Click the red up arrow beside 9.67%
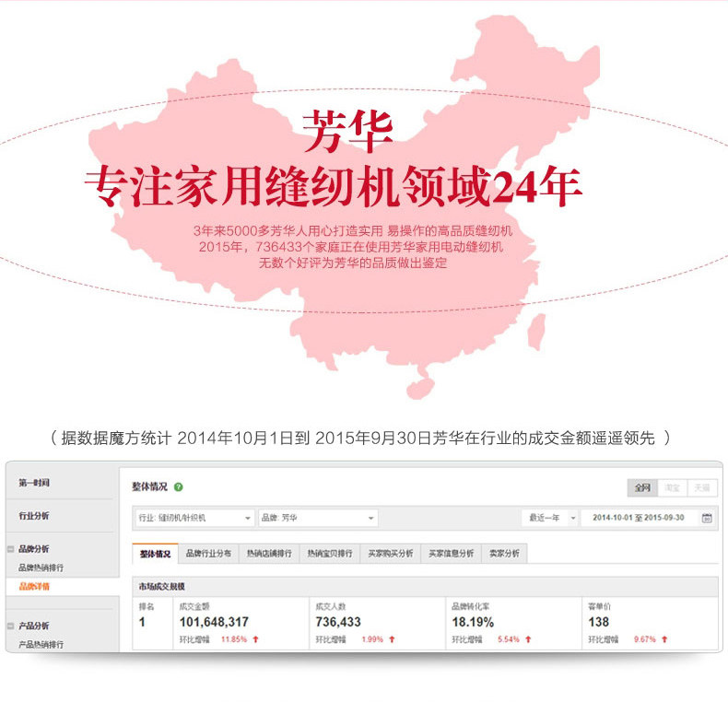This screenshot has width=728, height=702. (x=664, y=639)
